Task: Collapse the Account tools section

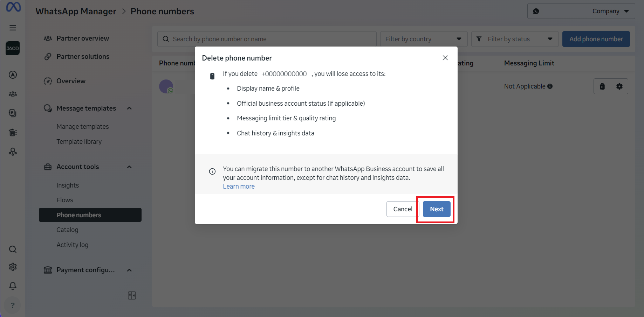Action: click(129, 167)
